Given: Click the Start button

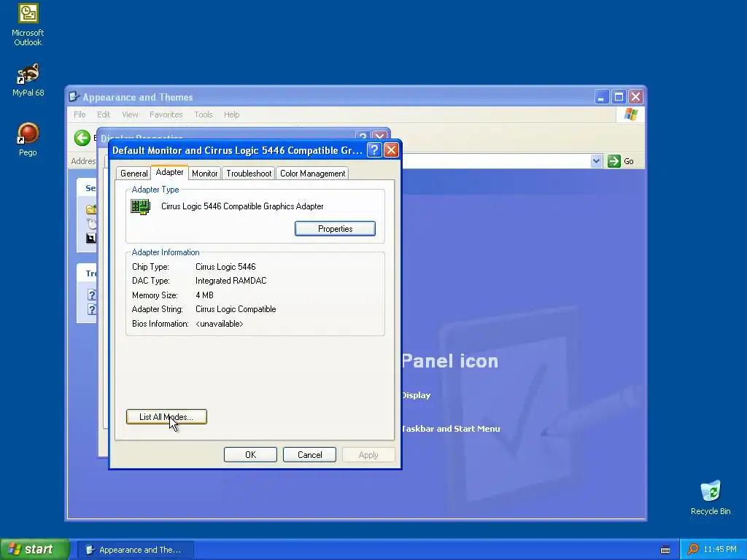Looking at the screenshot, I should [34, 549].
